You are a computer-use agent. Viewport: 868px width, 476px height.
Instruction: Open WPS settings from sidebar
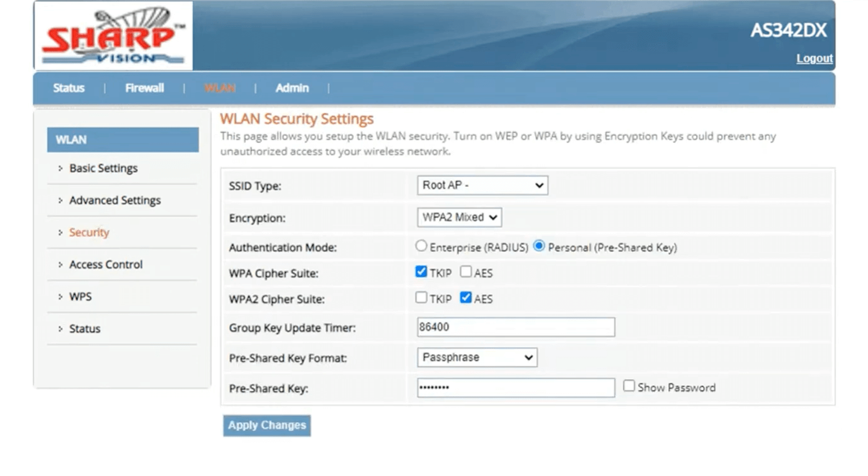tap(80, 296)
